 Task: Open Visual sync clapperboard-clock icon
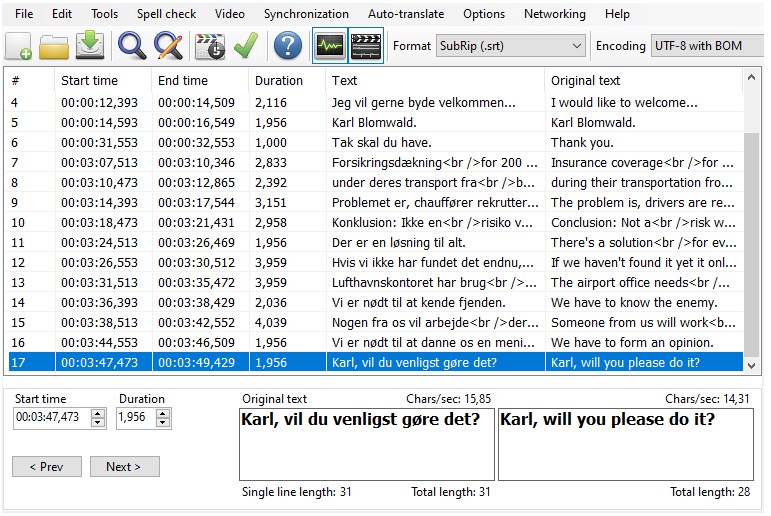pyautogui.click(x=210, y=46)
